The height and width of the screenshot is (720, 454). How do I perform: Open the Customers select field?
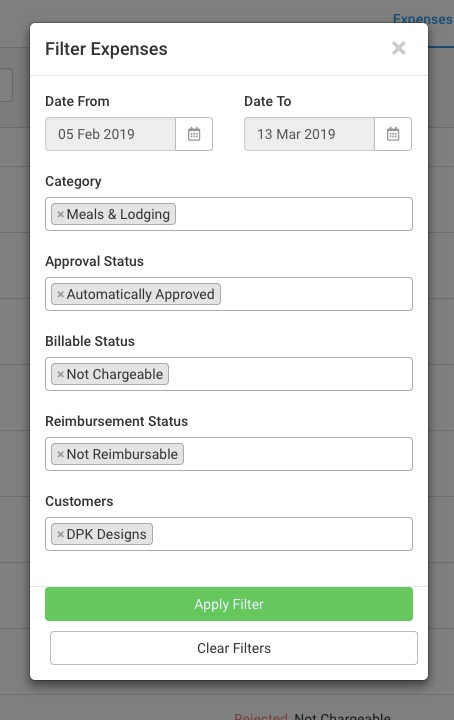229,534
